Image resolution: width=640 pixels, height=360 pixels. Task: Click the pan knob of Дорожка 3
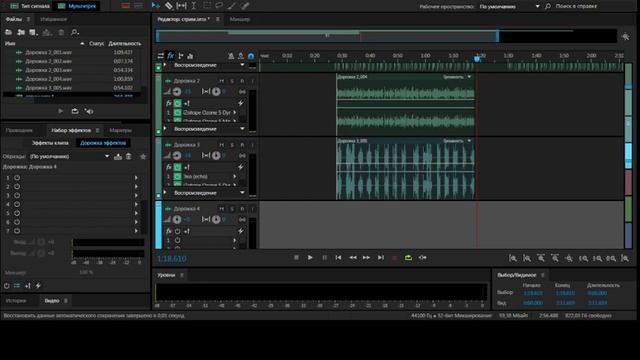[x=216, y=156]
